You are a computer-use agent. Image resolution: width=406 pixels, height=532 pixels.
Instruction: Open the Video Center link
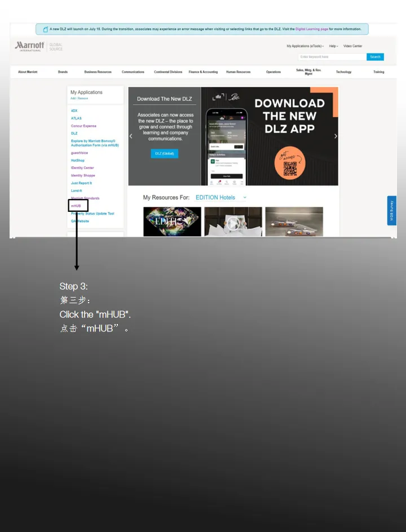coord(352,46)
